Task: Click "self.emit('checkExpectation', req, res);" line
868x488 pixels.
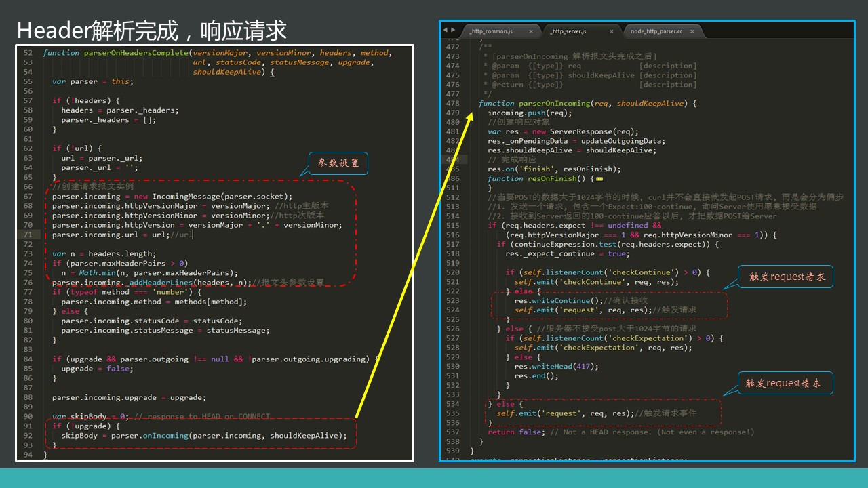Action: 603,348
